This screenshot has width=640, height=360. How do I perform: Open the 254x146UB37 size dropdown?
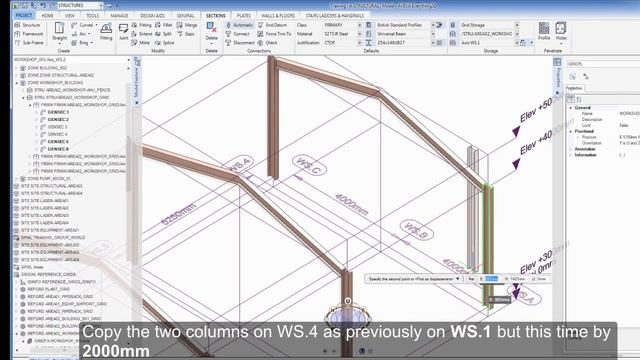coord(433,42)
